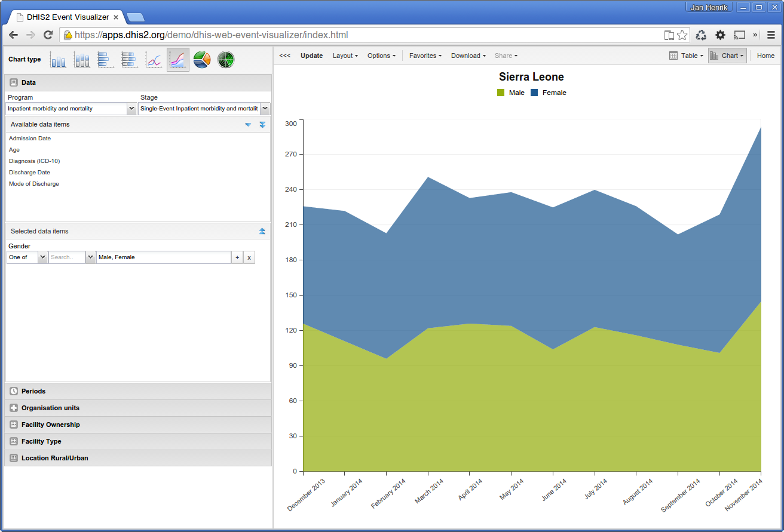The width and height of the screenshot is (784, 532).
Task: Open the Stage dropdown arrow
Action: pos(265,109)
